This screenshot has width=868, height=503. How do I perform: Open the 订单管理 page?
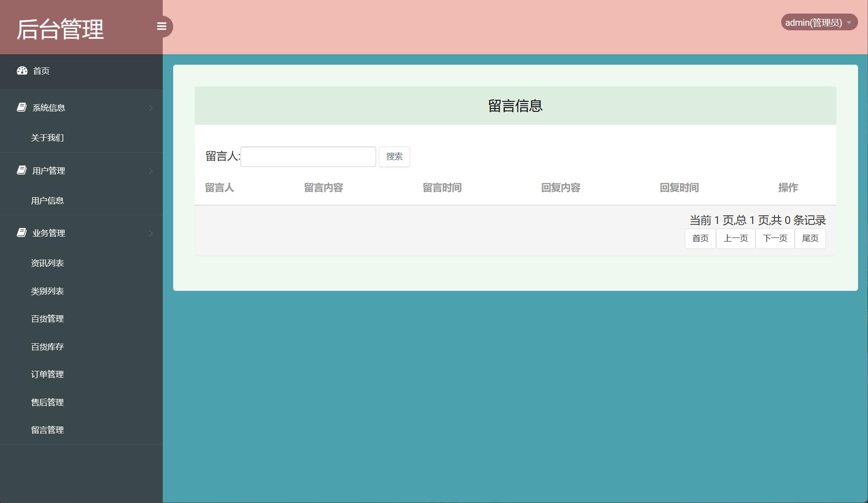point(47,374)
